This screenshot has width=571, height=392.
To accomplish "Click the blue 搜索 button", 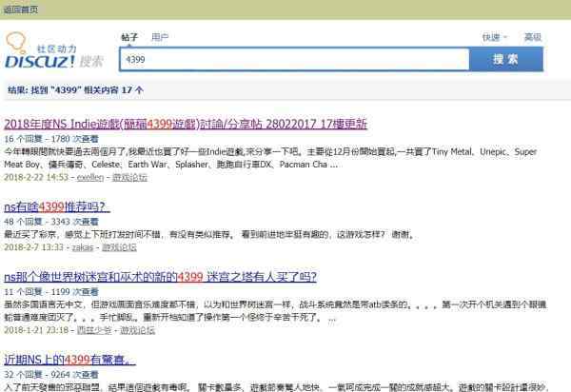I will coord(506,59).
